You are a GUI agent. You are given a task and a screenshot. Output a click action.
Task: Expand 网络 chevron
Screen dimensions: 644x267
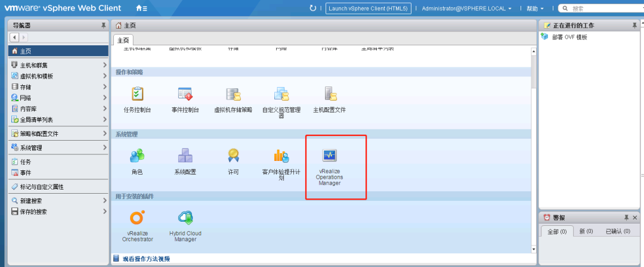[105, 98]
